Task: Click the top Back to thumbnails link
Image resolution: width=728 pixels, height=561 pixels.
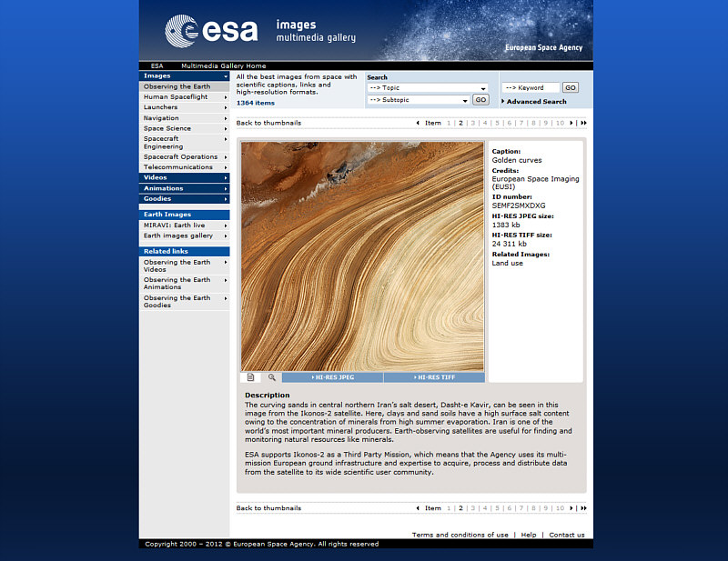Action: click(x=268, y=123)
